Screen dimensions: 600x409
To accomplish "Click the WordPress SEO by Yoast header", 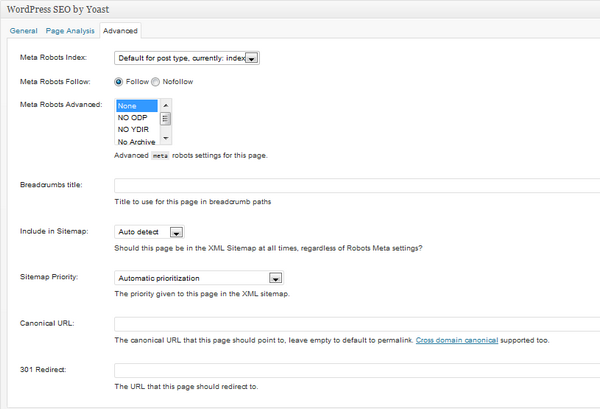I will pyautogui.click(x=58, y=9).
